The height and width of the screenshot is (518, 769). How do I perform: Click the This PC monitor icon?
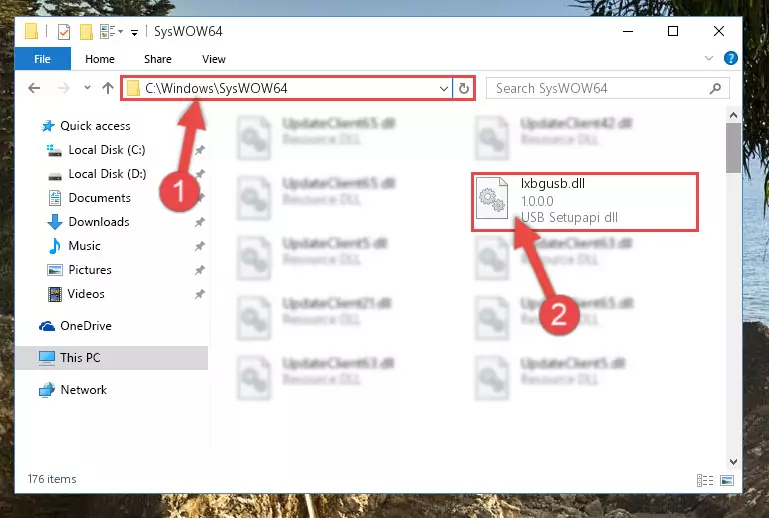point(47,358)
